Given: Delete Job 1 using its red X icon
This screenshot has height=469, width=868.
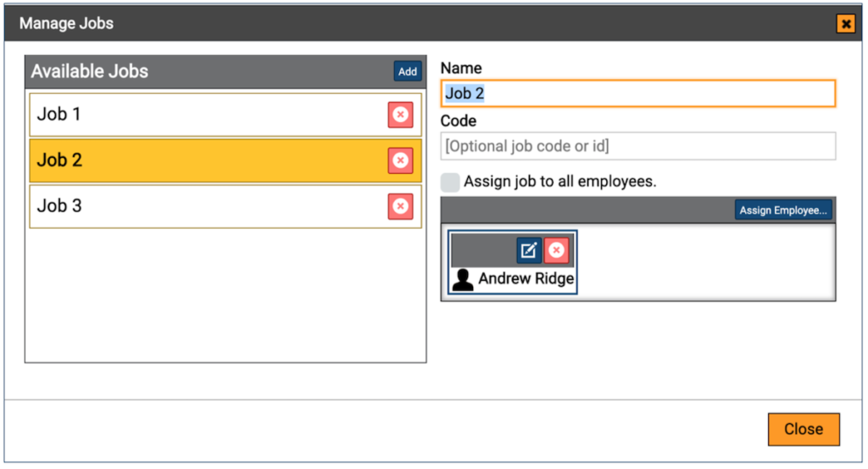Looking at the screenshot, I should click(400, 114).
